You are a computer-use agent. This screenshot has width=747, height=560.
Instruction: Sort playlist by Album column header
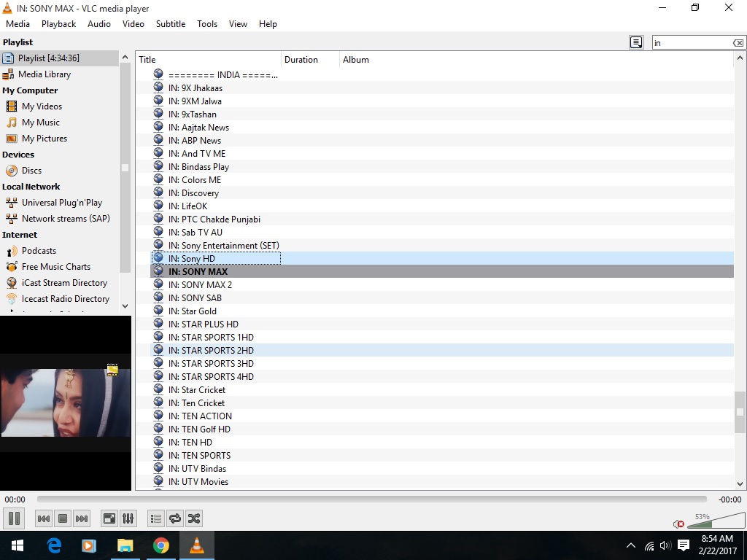coord(536,60)
